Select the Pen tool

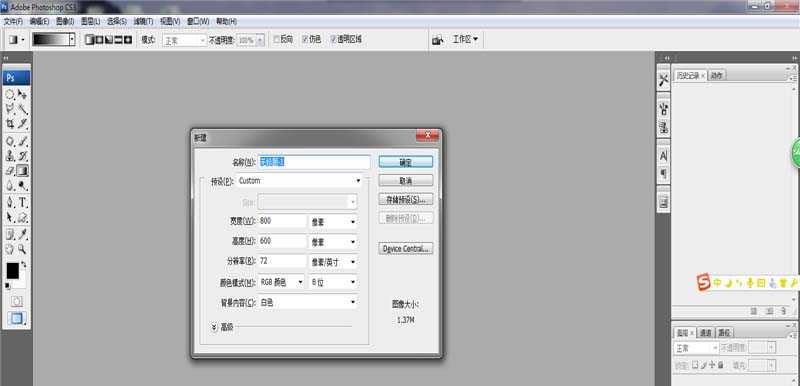[10, 202]
